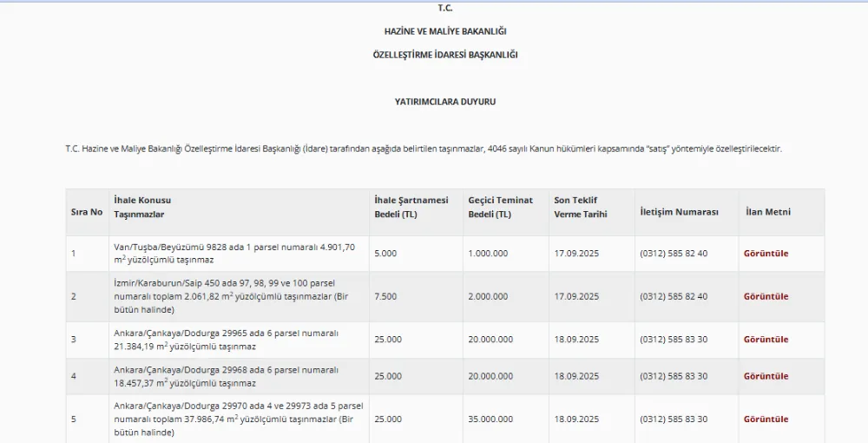
Task: Click the 'İlan Metni' column header
Action: 768,212
